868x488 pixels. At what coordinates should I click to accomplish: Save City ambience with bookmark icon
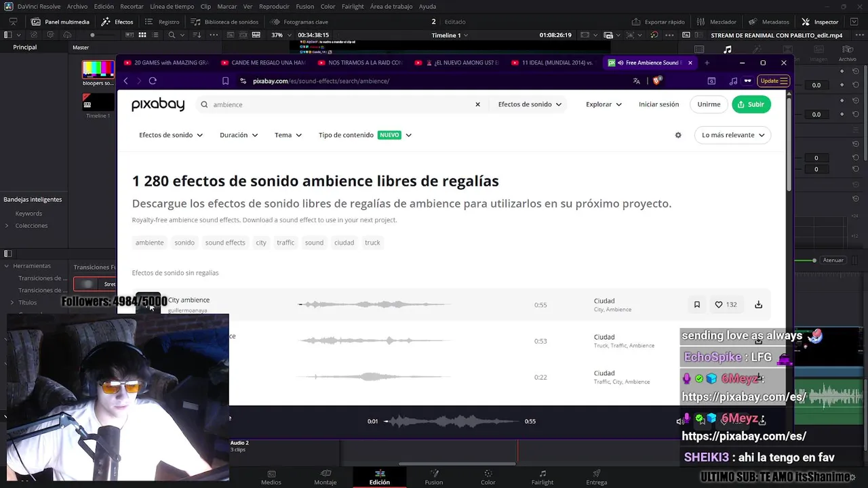696,304
